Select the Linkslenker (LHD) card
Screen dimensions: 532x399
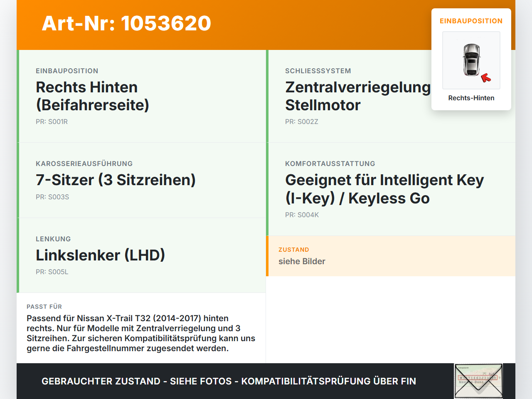(141, 255)
